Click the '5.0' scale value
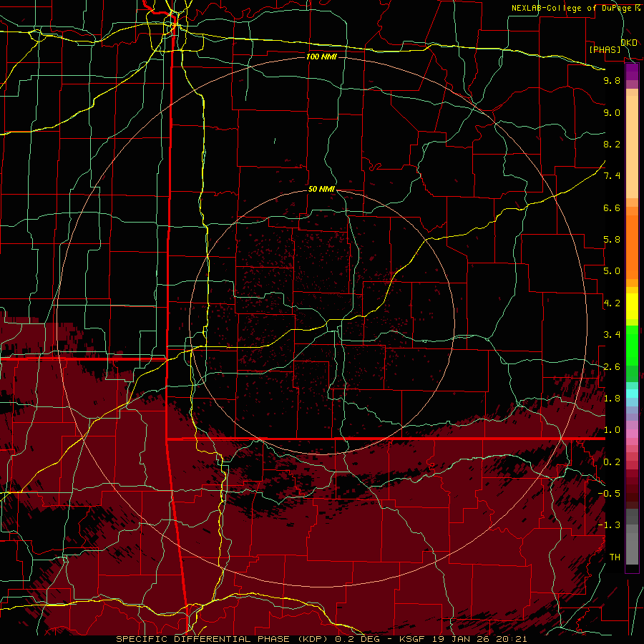Image resolution: width=644 pixels, height=644 pixels. 612,271
